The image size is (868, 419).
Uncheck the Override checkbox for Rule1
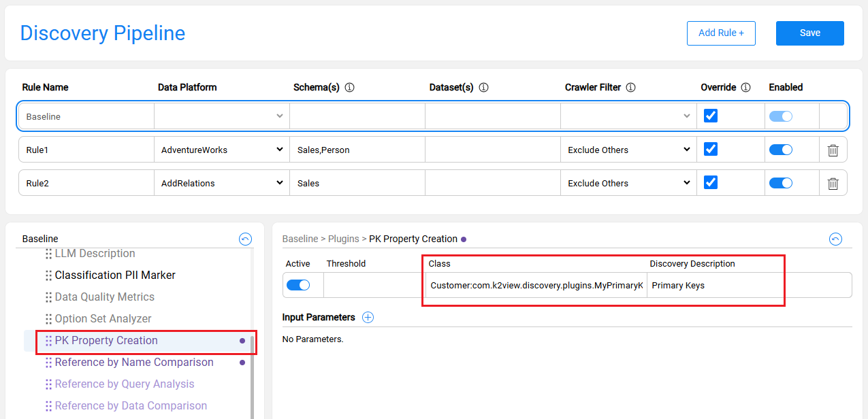[x=710, y=149]
